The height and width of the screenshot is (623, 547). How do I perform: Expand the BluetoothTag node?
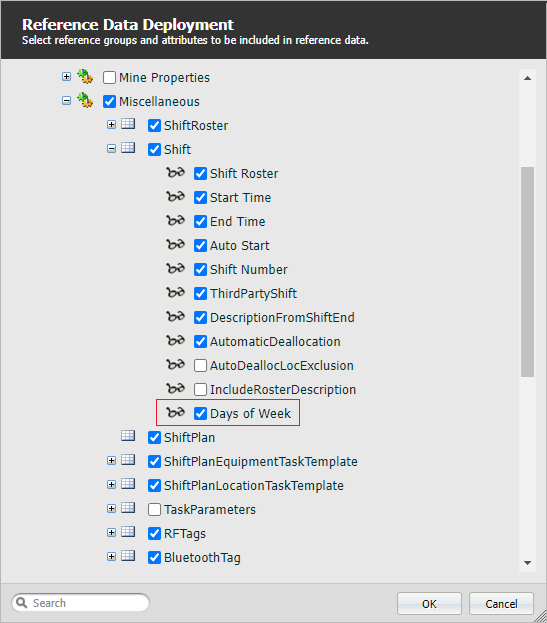[x=111, y=556]
